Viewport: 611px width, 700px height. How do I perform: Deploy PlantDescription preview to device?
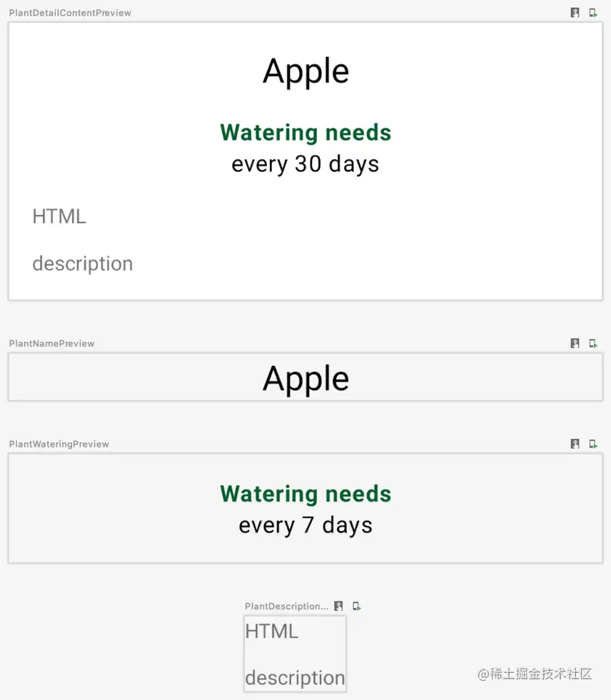[x=356, y=606]
